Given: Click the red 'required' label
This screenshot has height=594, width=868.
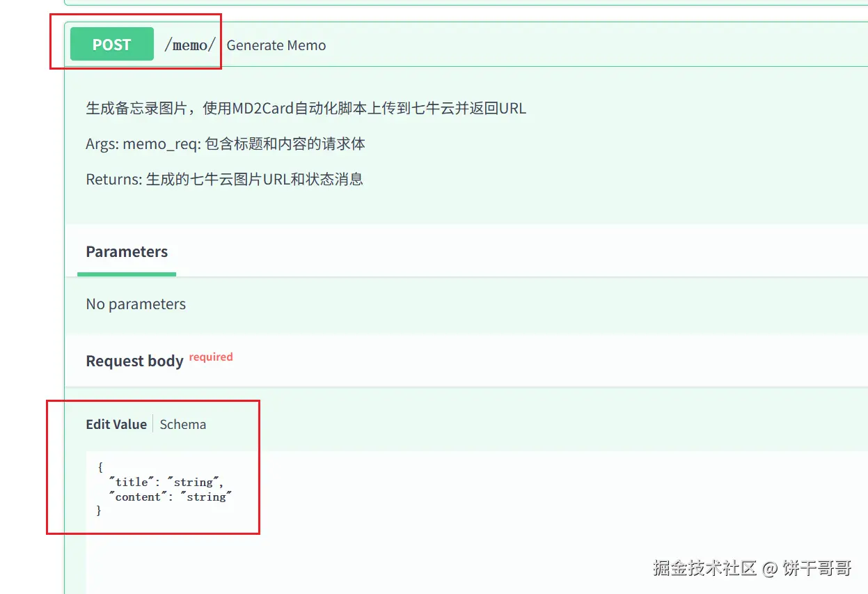Looking at the screenshot, I should tap(211, 357).
